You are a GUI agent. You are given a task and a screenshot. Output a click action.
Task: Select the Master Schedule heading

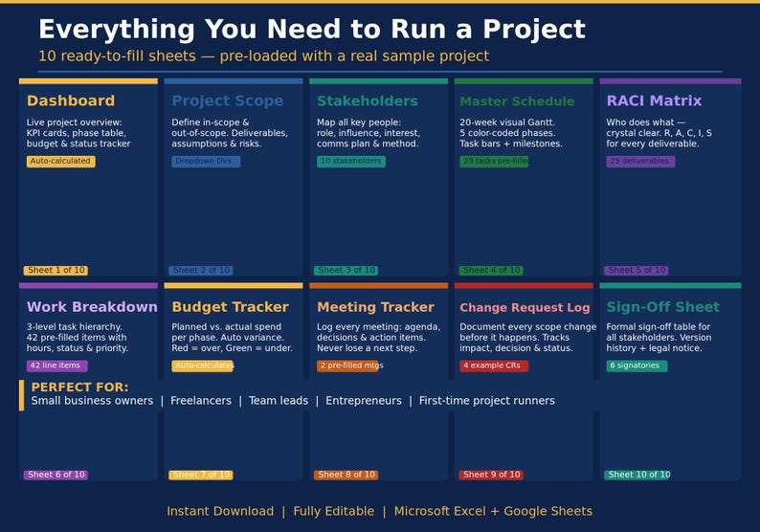click(x=517, y=101)
